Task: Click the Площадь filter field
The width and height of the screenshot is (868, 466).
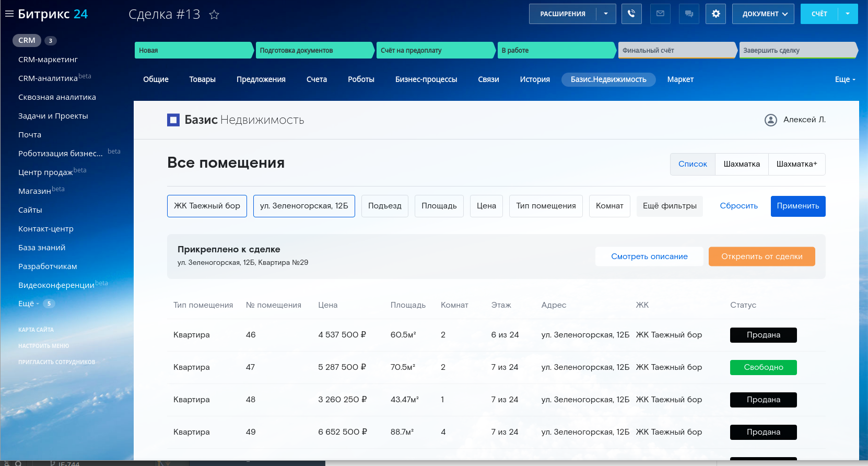Action: [439, 206]
